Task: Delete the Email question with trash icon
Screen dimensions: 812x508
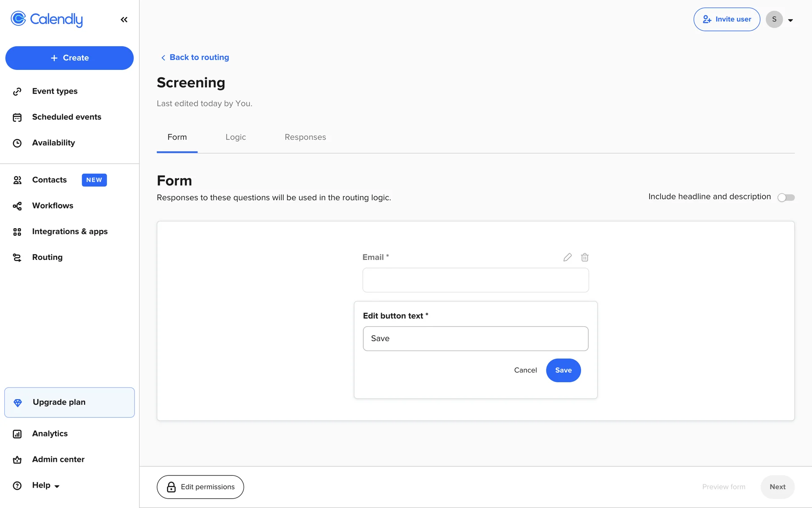Action: (584, 257)
